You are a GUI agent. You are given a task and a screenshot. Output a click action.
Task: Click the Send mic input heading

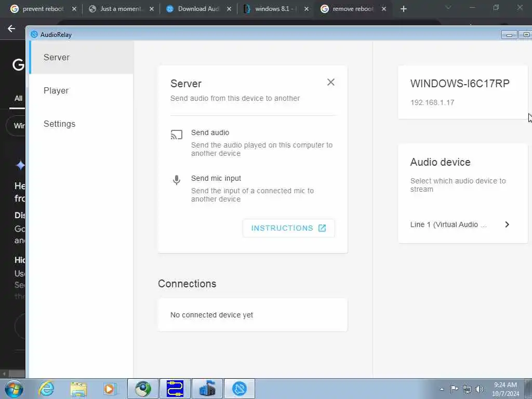(216, 179)
